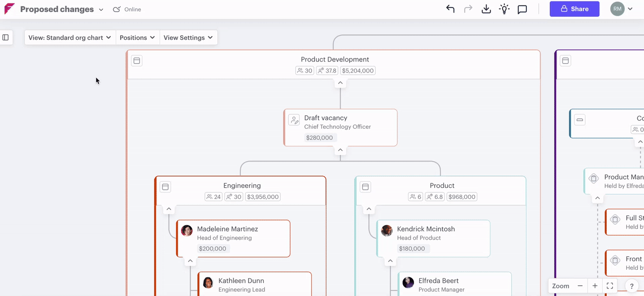This screenshot has height=296, width=644.
Task: Click the download icon in header
Action: [x=486, y=9]
